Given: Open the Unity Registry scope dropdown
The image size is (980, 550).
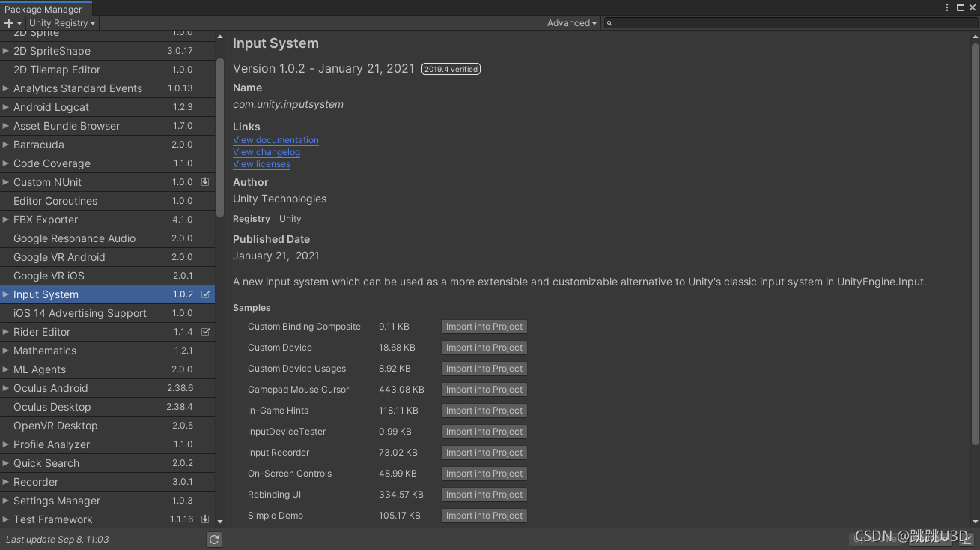Looking at the screenshot, I should [62, 23].
